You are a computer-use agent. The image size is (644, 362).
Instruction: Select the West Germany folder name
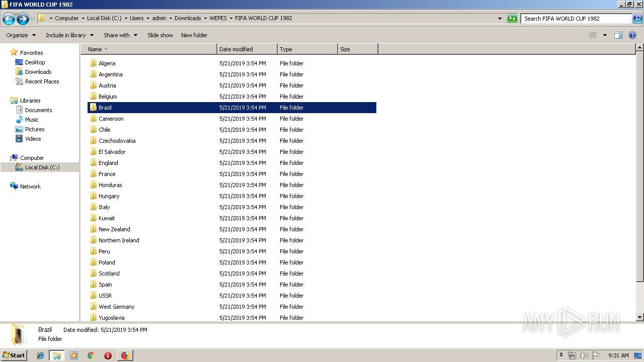point(116,307)
